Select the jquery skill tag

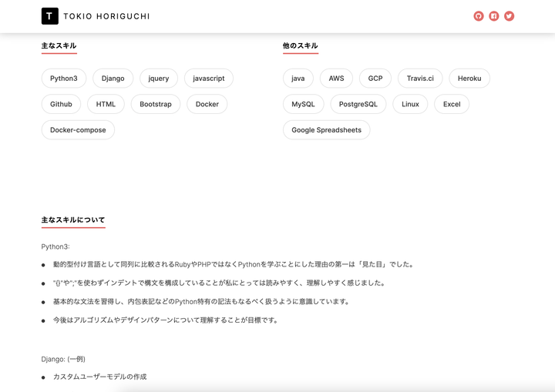pyautogui.click(x=159, y=79)
